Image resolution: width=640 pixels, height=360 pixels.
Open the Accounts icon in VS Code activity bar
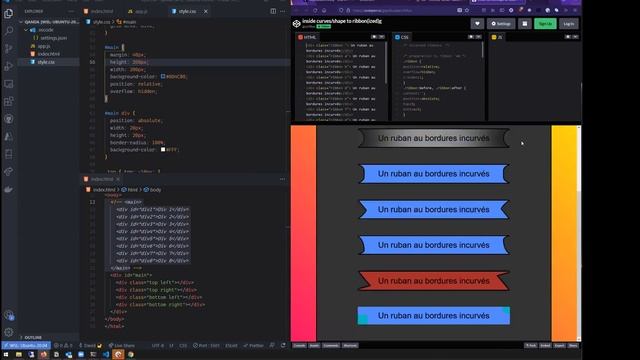[x=9, y=315]
